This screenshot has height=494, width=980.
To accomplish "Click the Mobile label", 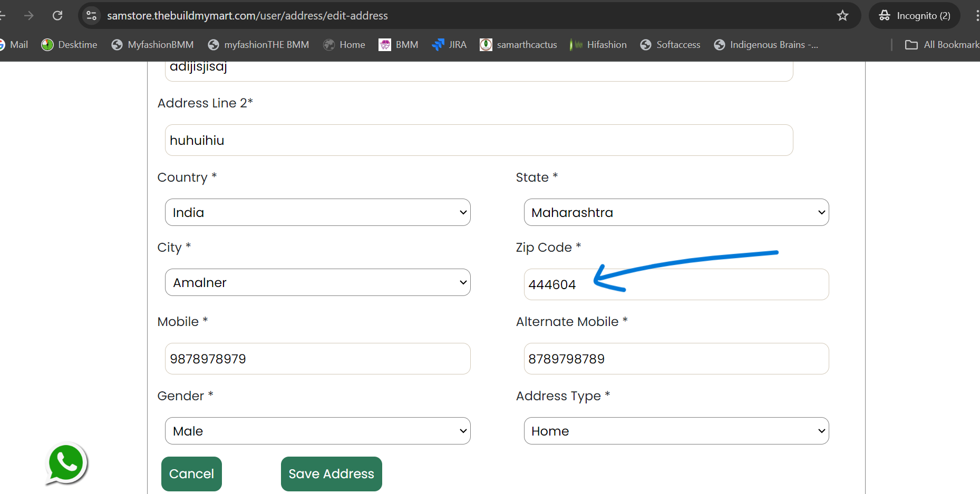I will click(182, 322).
